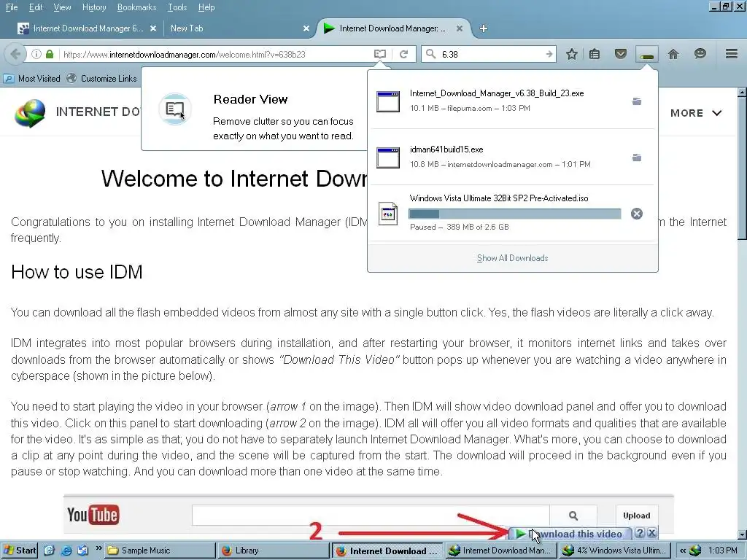This screenshot has height=560, width=747.
Task: Toggle Reader View icon in the address bar
Action: pos(379,54)
